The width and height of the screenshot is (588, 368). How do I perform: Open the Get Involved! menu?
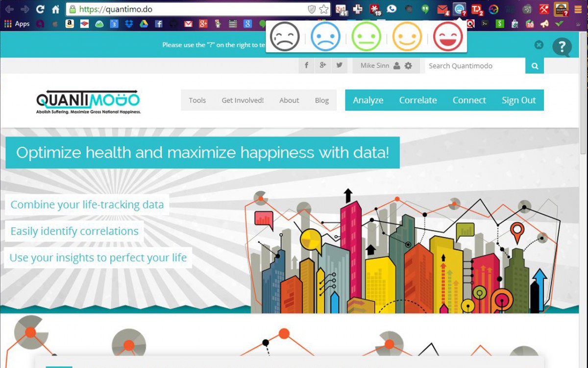pyautogui.click(x=243, y=100)
